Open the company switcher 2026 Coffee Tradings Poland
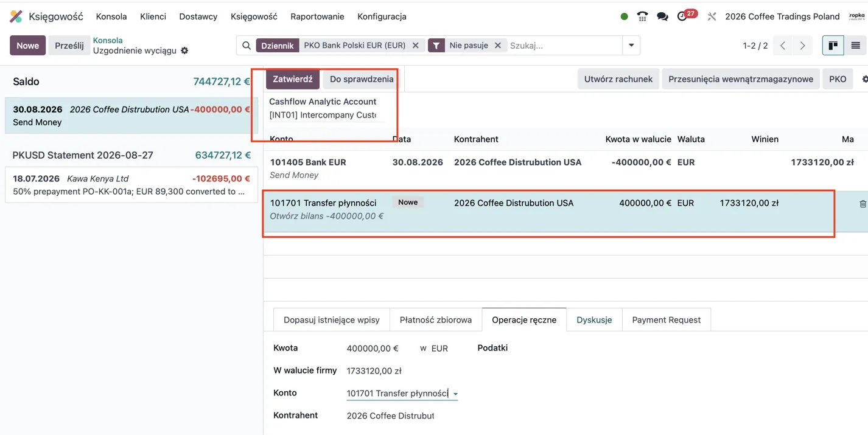This screenshot has height=435, width=868. (x=782, y=16)
